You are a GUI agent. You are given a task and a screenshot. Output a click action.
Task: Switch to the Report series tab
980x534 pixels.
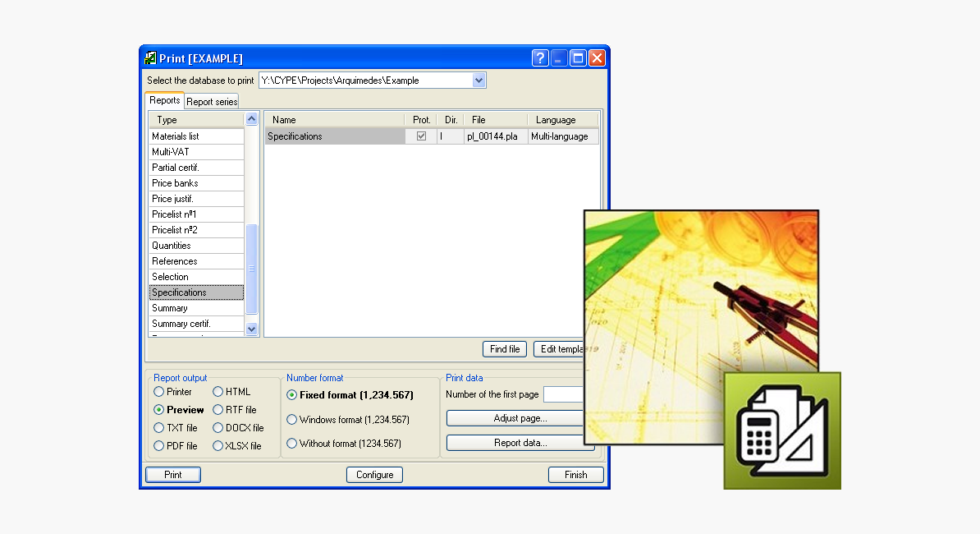[x=212, y=101]
